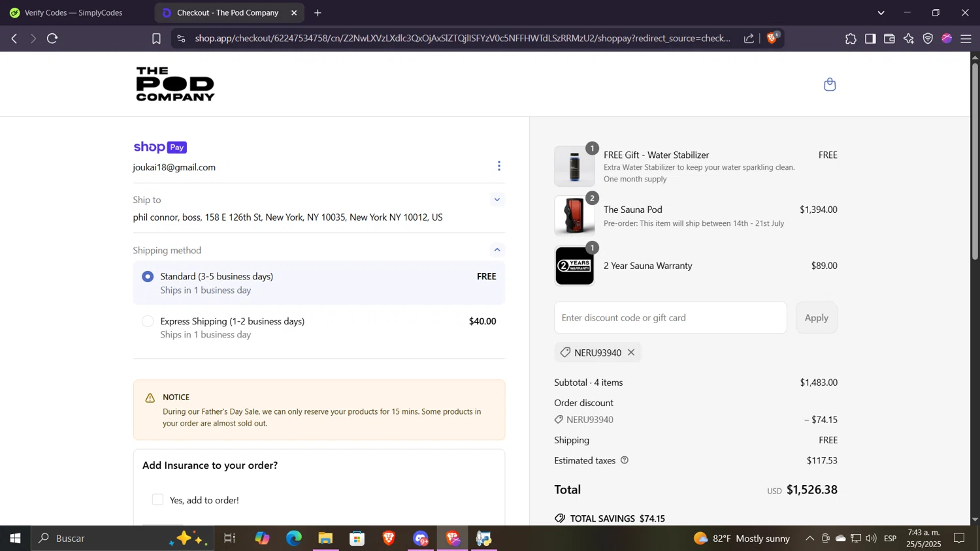Open Brave Shields lion icon

(x=772, y=38)
